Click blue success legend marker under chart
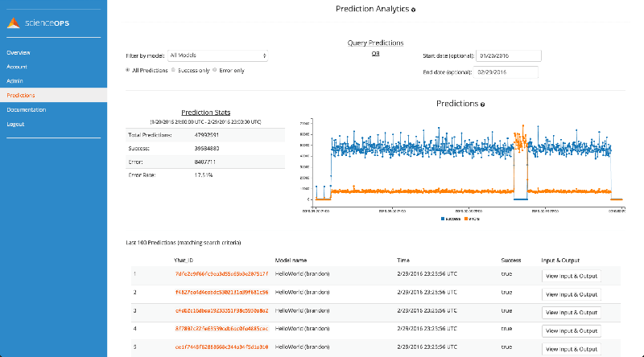 pos(443,219)
